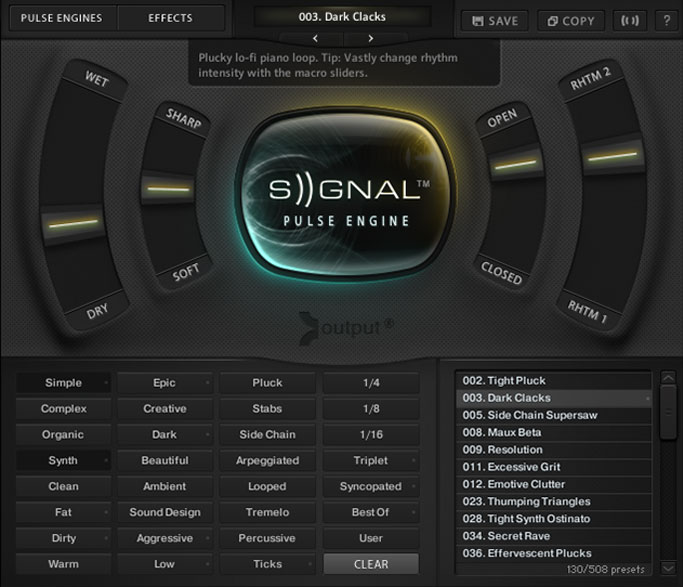This screenshot has height=587, width=683.
Task: Toggle the Organic tag filter
Action: [64, 435]
